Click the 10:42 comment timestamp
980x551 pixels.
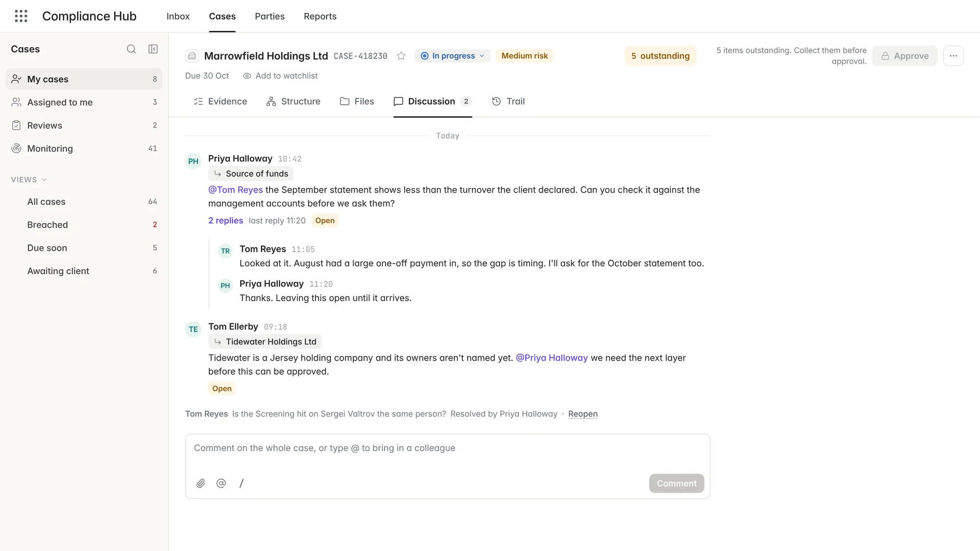[x=290, y=159]
